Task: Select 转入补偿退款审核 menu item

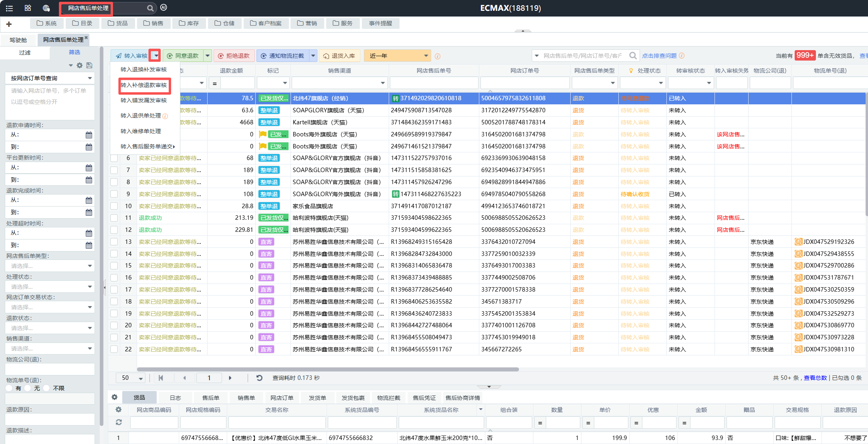Action: click(x=144, y=85)
